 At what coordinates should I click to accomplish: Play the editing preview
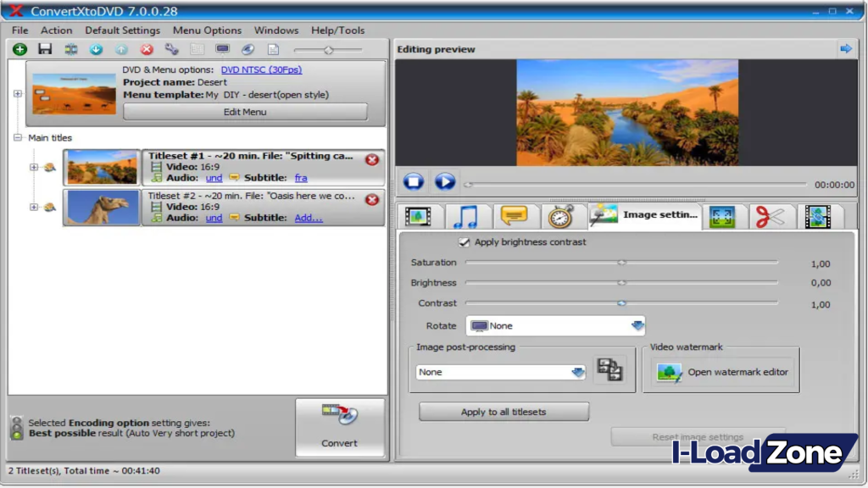[444, 180]
